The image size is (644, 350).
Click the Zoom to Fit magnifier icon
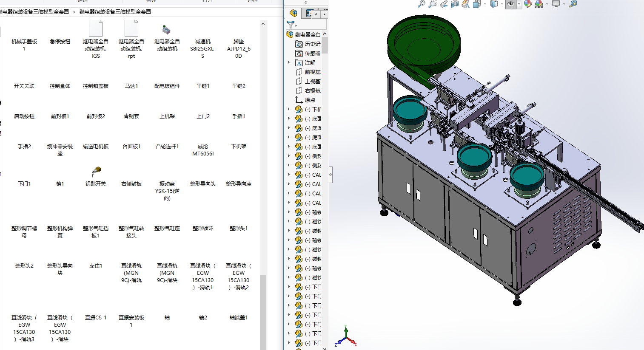point(421,4)
